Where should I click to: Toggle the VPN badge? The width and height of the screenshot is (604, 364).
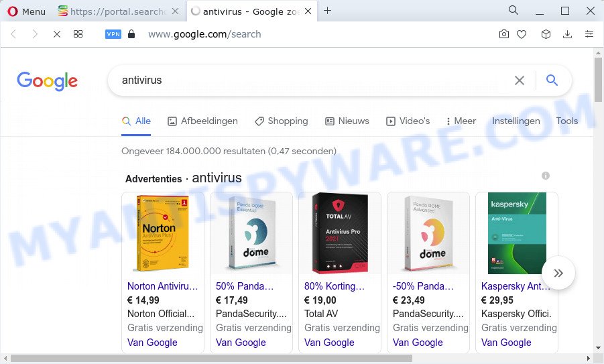(x=113, y=34)
